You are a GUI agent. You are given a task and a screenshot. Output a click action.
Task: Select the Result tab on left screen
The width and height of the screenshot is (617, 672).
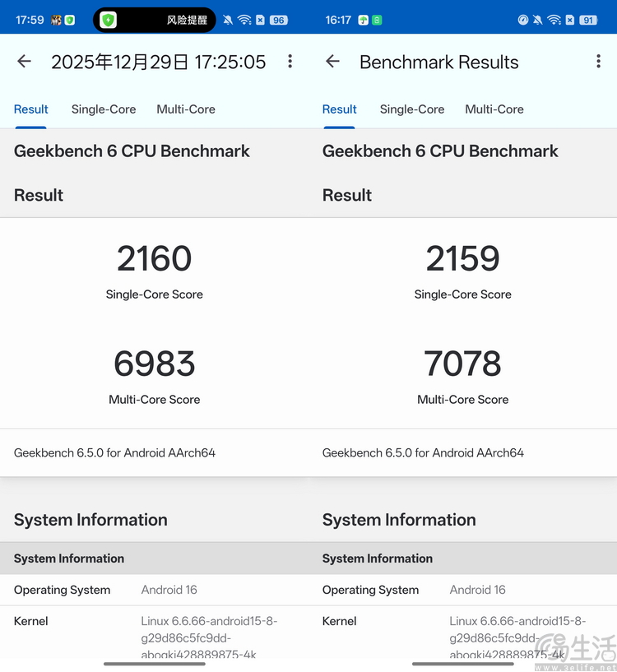(x=31, y=109)
